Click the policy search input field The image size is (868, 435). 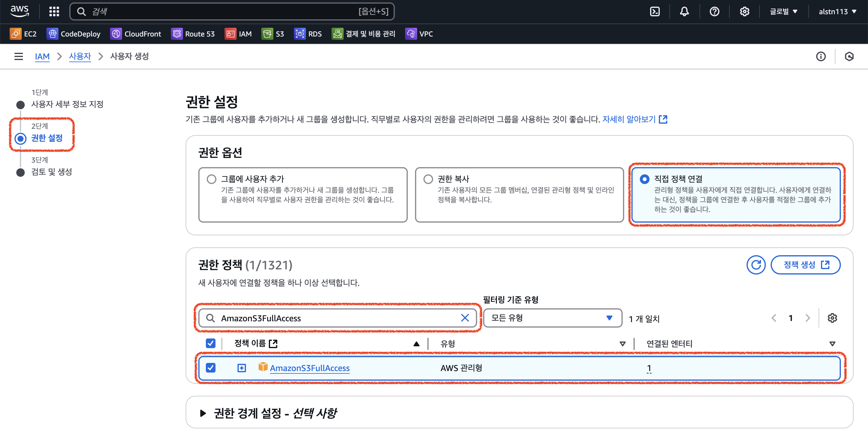point(337,318)
